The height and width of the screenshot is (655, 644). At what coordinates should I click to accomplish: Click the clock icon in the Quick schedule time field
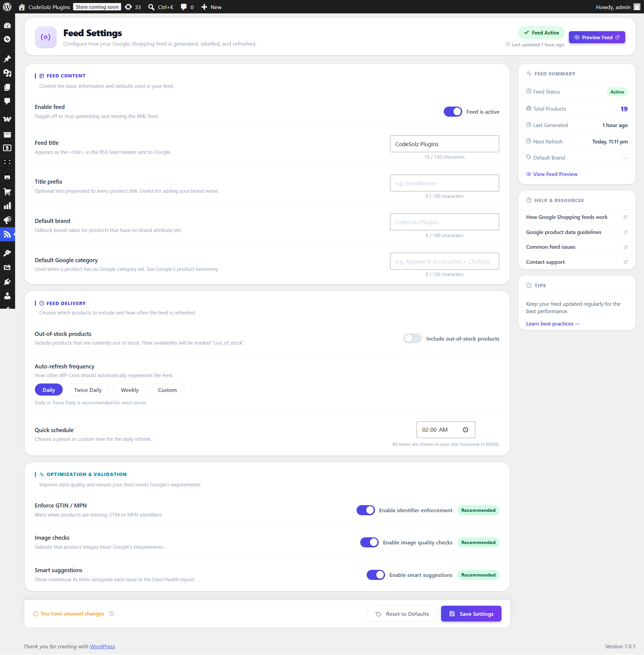click(466, 430)
